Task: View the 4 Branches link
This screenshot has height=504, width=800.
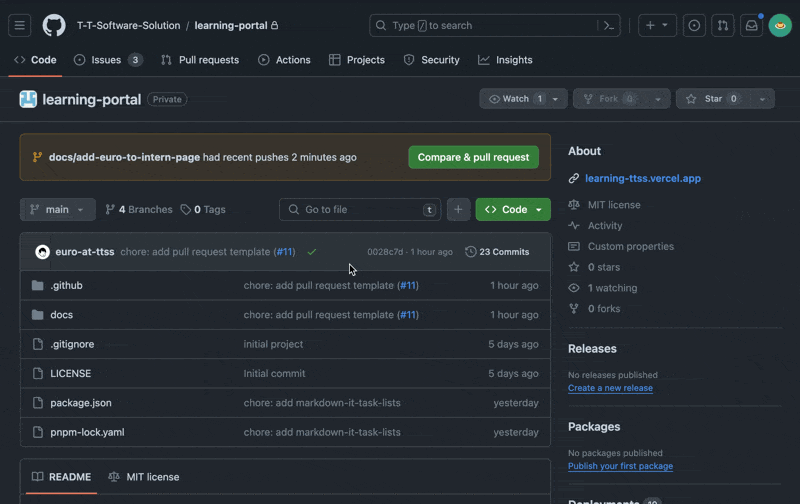Action: coord(139,210)
